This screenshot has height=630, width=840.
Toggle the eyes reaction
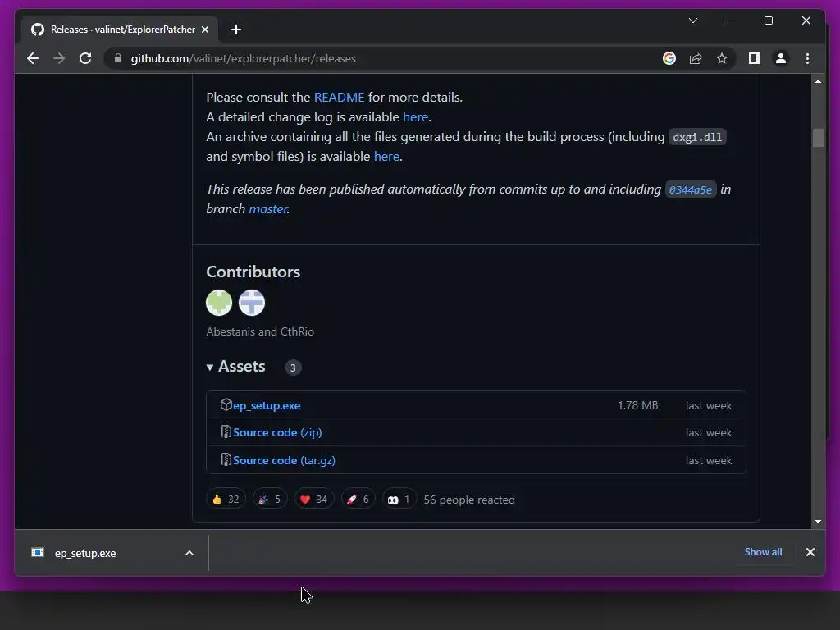pos(399,500)
